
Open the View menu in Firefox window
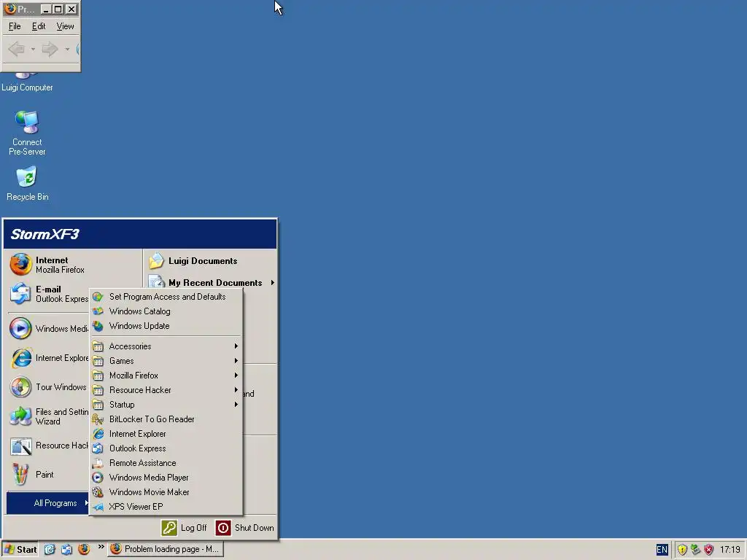coord(65,27)
